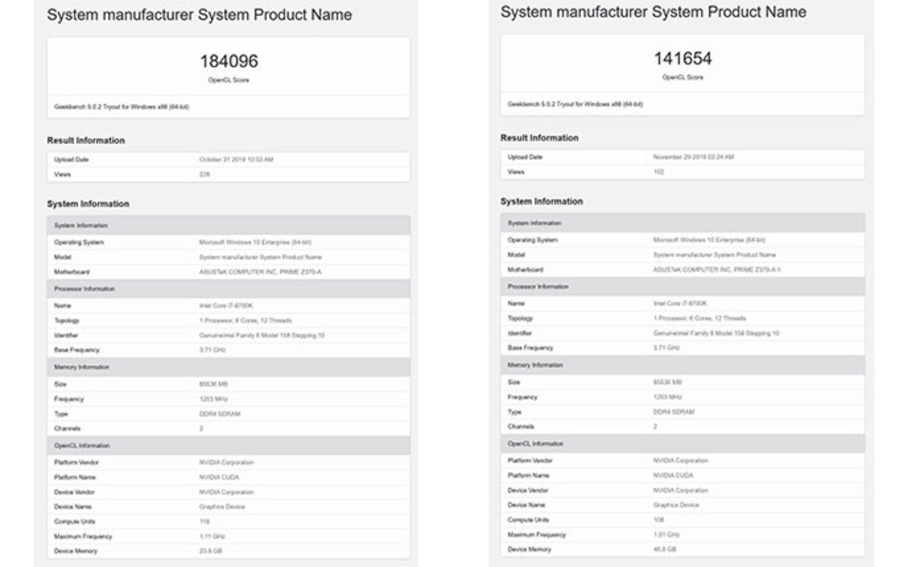924x567 pixels.
Task: Select left Result Information heading
Action: (86, 140)
